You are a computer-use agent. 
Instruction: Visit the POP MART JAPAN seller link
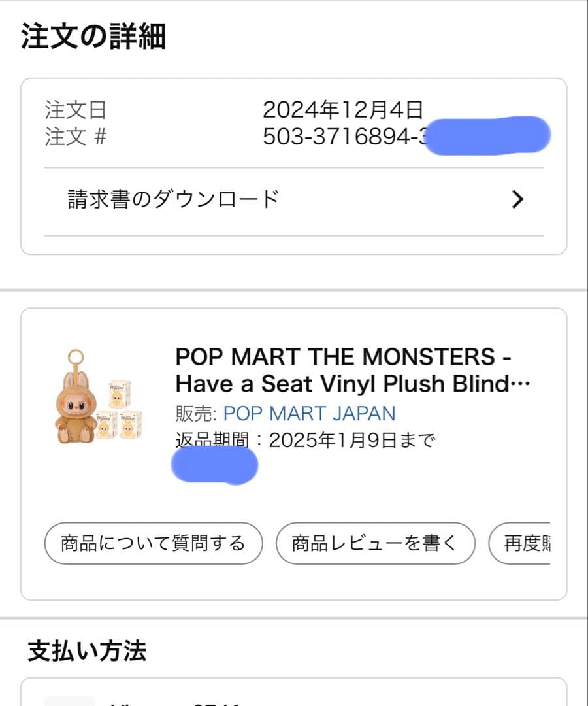point(309,414)
